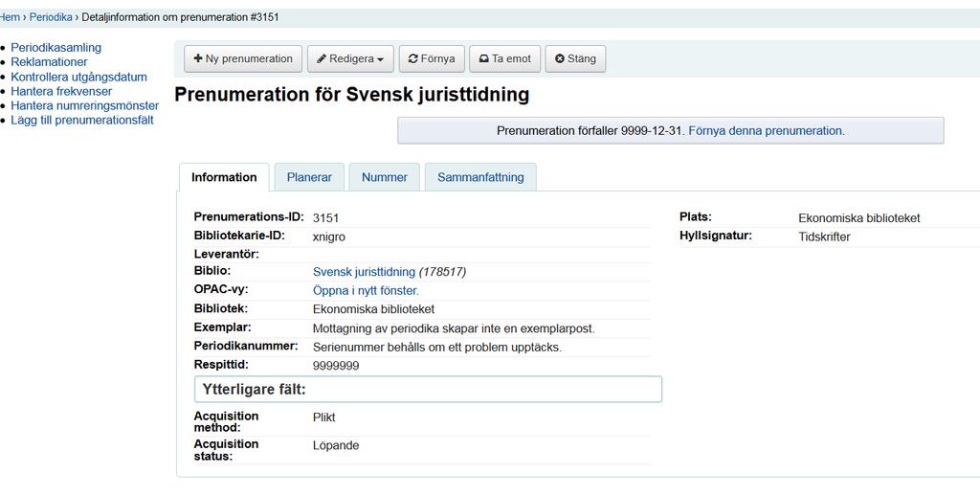Click Förnya denna prenumeration link
Viewport: 980px width, 496px height.
pyautogui.click(x=767, y=131)
